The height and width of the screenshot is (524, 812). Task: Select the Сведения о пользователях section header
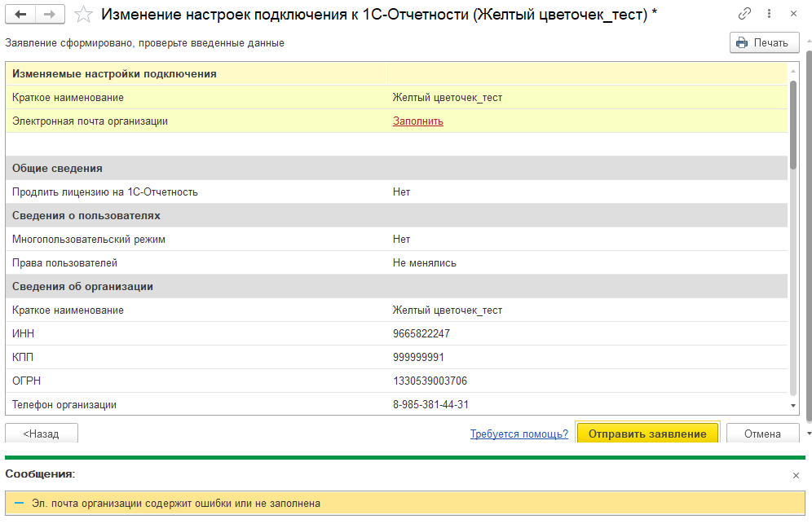(x=397, y=215)
